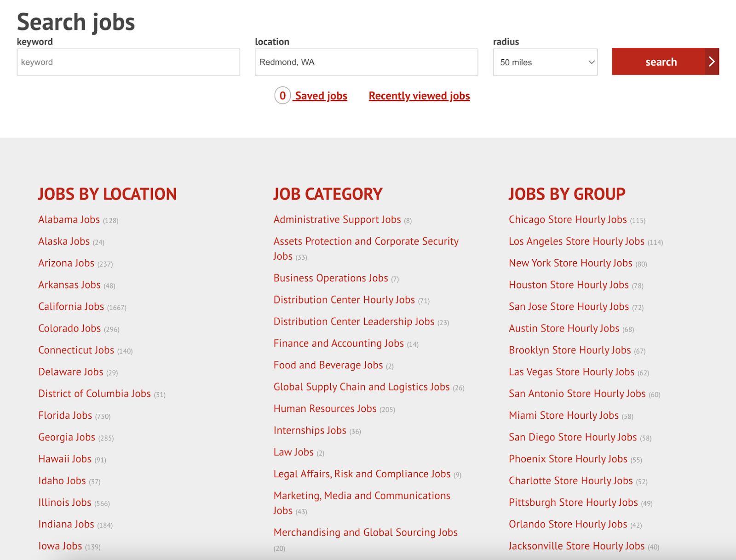Browse Las Vegas Store Hourly Jobs

(x=572, y=371)
